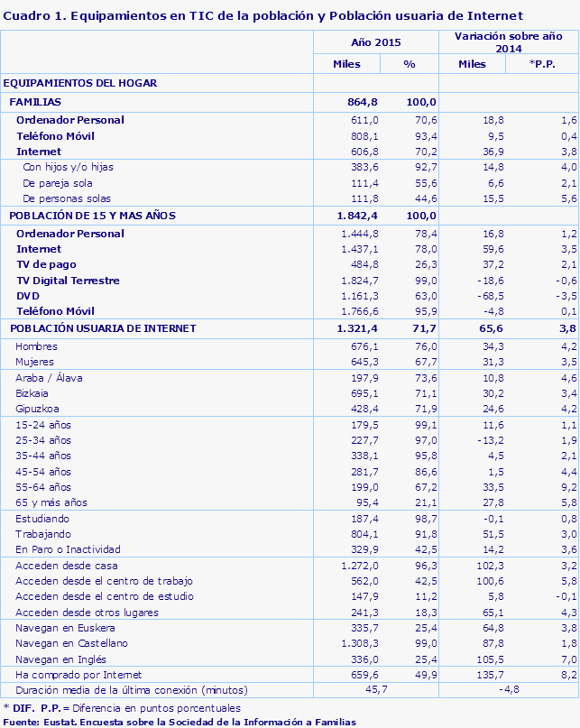This screenshot has width=580, height=728.
Task: Select the 'Mujeres' row label
Action: click(34, 362)
